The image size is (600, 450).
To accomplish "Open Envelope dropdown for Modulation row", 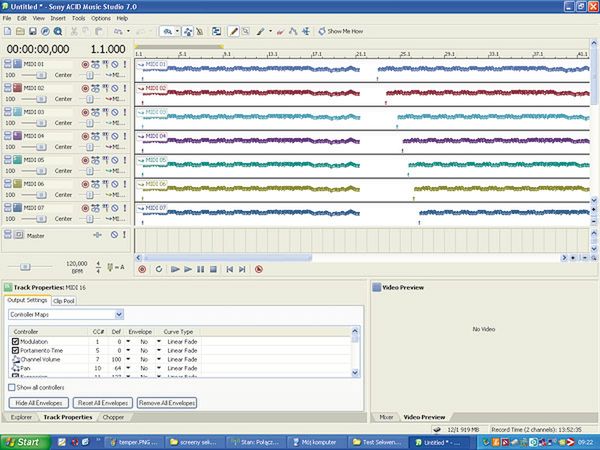I will [x=157, y=341].
